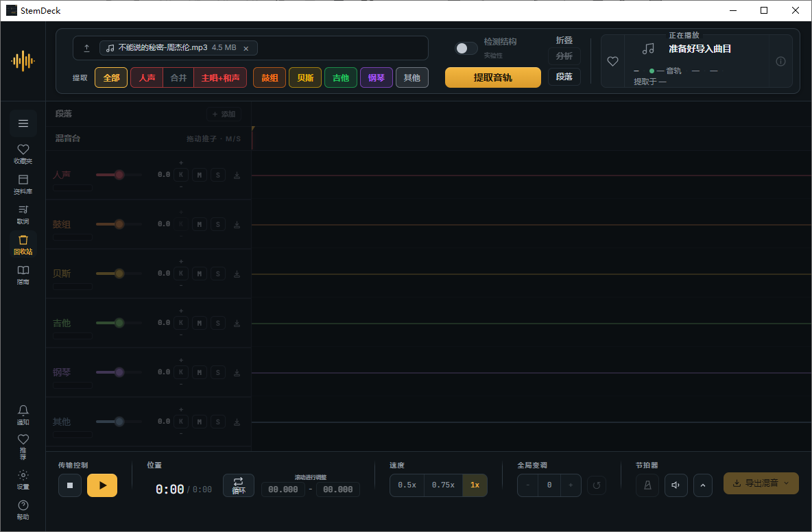Solo the 鼓组 track
This screenshot has height=532, width=812.
218,225
